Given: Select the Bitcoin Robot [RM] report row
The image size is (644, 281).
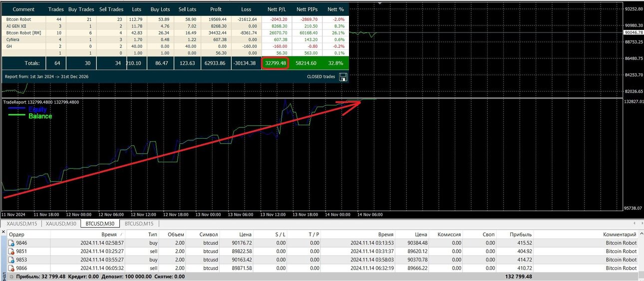Looking at the screenshot, I should pos(175,32).
